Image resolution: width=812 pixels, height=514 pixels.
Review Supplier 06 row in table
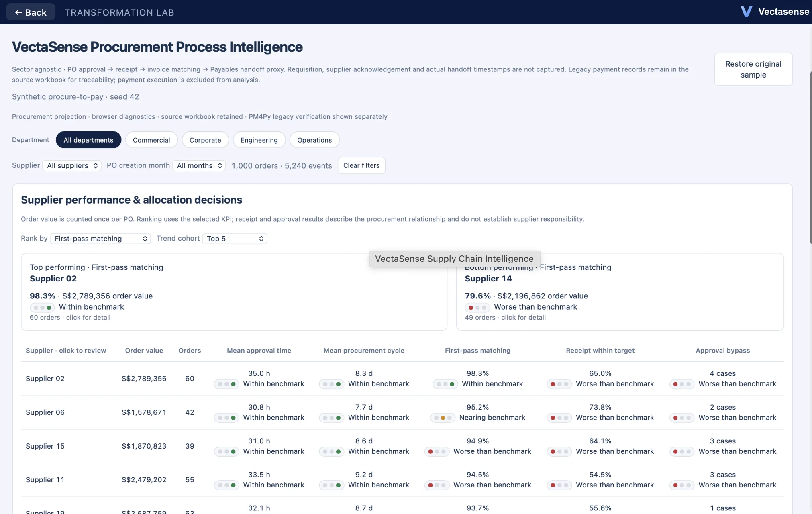pos(402,412)
